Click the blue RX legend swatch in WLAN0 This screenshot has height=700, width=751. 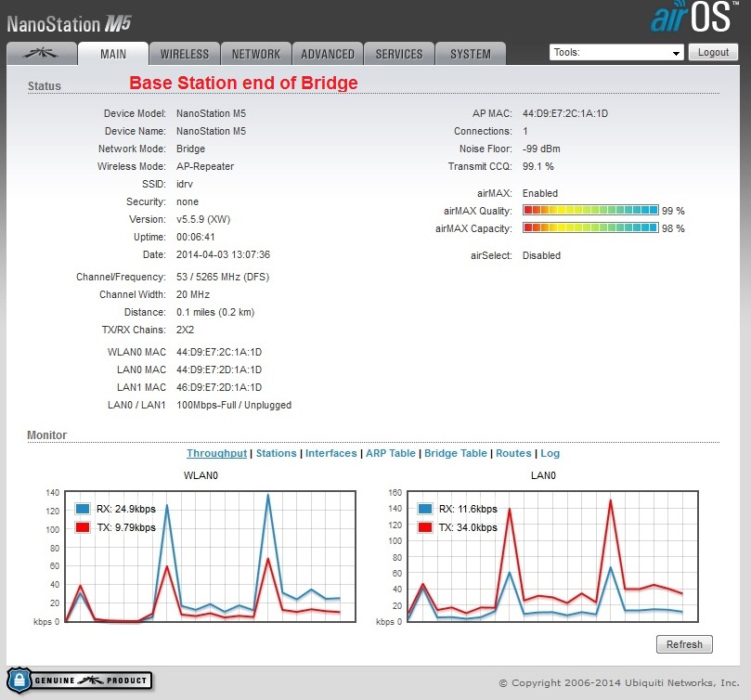click(x=83, y=509)
